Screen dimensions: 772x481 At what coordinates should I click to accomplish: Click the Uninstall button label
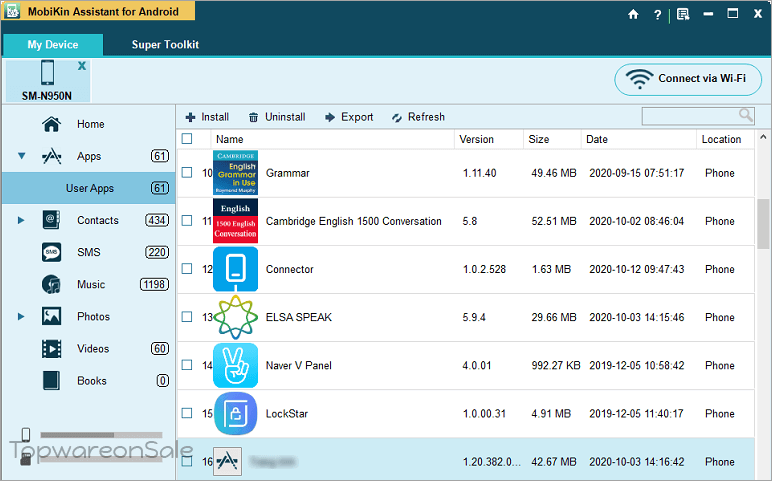click(285, 117)
